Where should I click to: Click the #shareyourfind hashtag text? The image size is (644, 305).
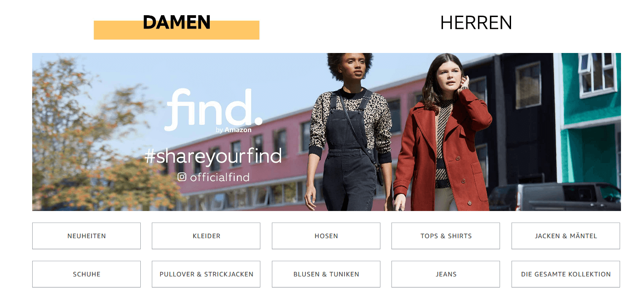click(213, 157)
